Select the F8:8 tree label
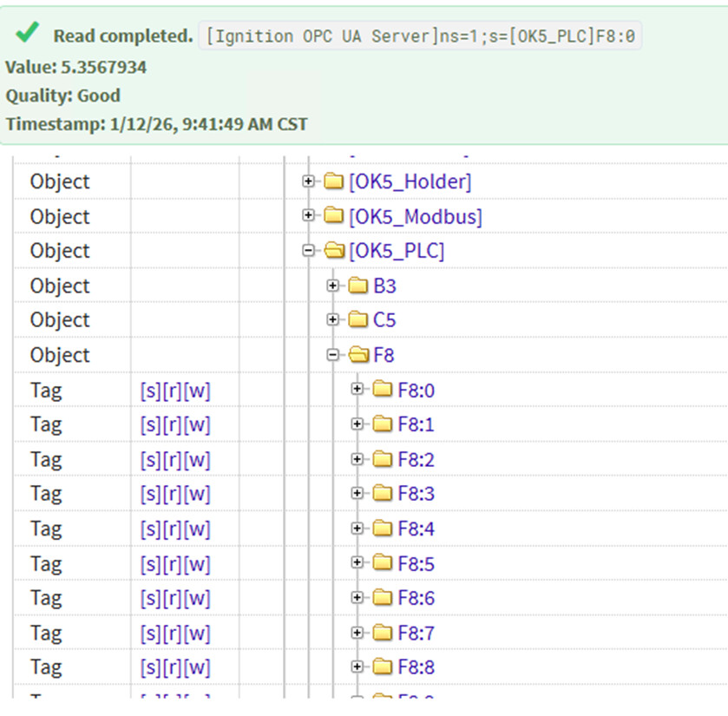 click(416, 667)
